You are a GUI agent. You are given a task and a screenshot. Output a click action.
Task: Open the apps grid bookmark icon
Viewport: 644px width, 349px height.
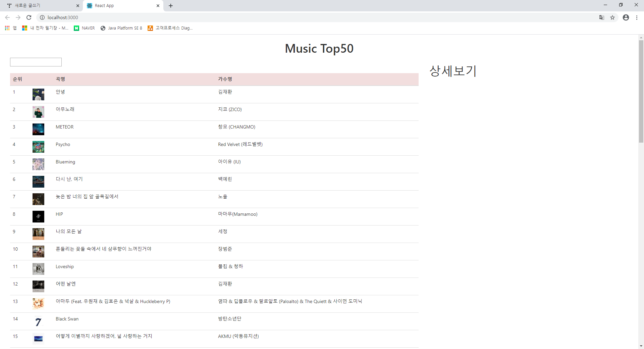(x=7, y=28)
